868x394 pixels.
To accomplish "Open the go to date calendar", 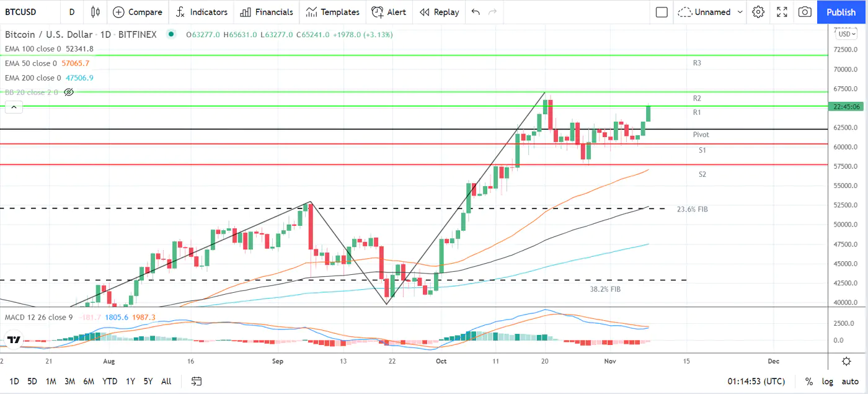I will (197, 381).
